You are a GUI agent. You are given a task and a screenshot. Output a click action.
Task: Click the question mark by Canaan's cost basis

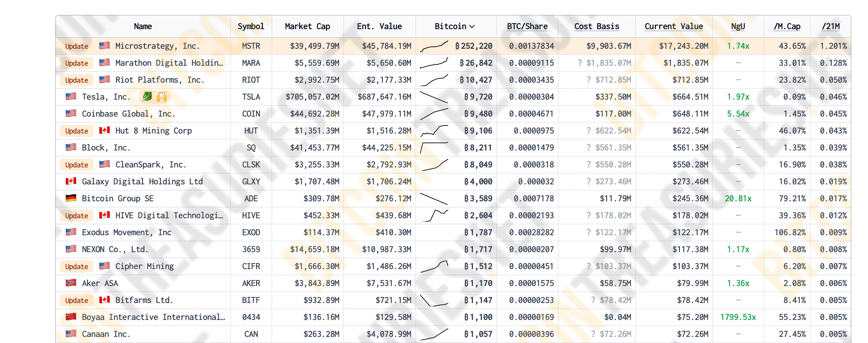(593, 334)
